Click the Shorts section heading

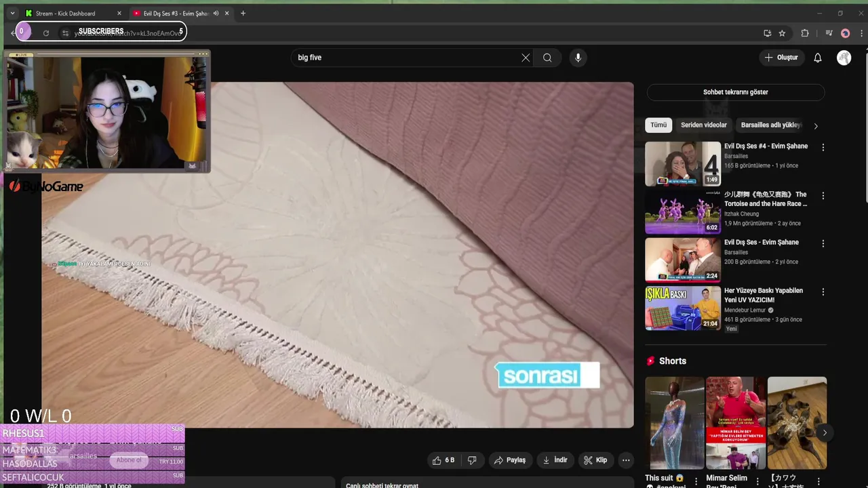point(673,361)
